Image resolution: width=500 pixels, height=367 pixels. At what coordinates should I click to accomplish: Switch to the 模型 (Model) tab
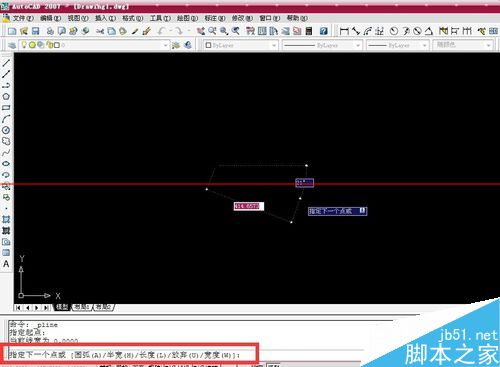coord(62,307)
